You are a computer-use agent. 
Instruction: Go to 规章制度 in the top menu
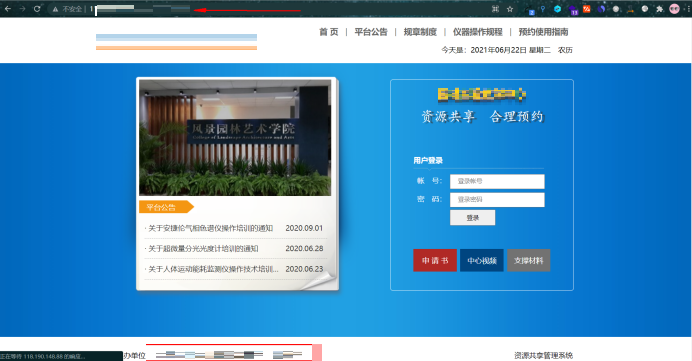point(420,32)
